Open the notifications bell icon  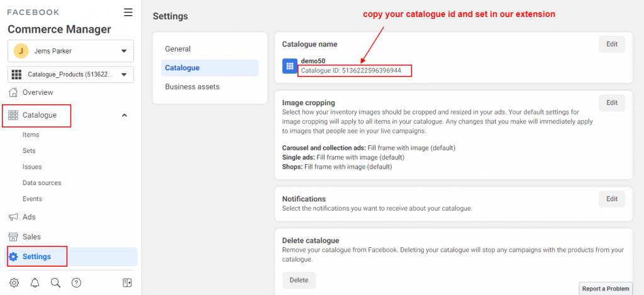pos(35,282)
